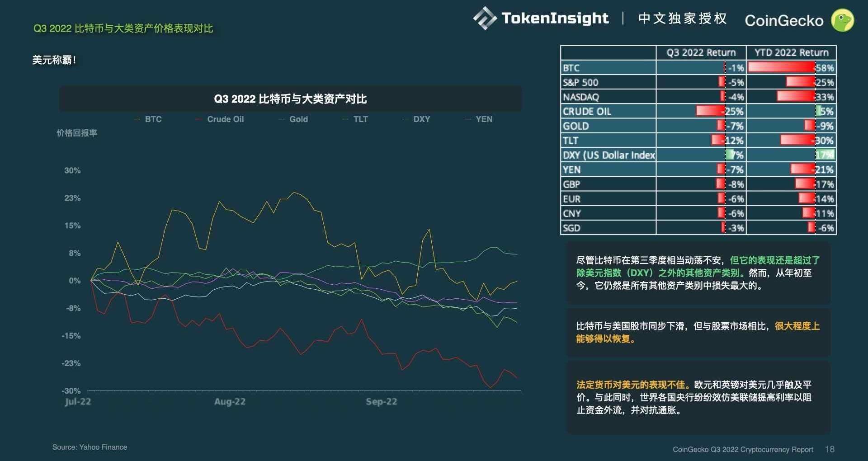Click the Source: Yahoo Finance text
Image resolution: width=868 pixels, height=461 pixels.
tap(90, 447)
